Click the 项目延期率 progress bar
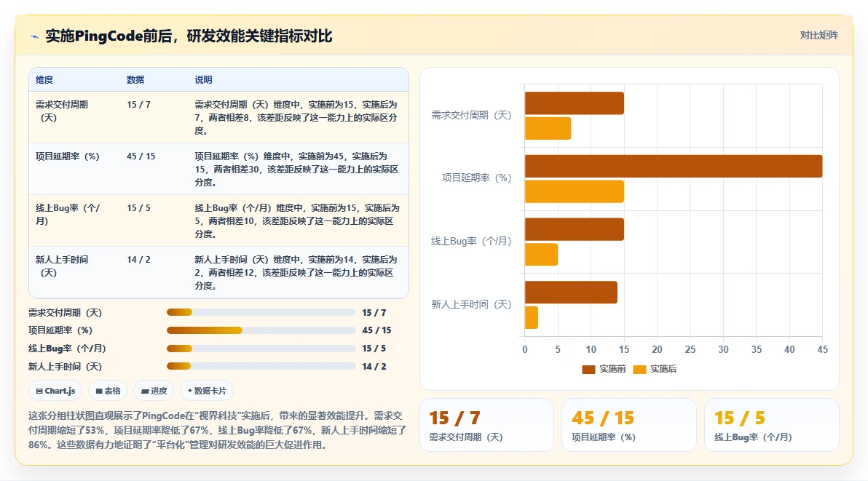Viewport: 868px width, 481px height. point(261,330)
